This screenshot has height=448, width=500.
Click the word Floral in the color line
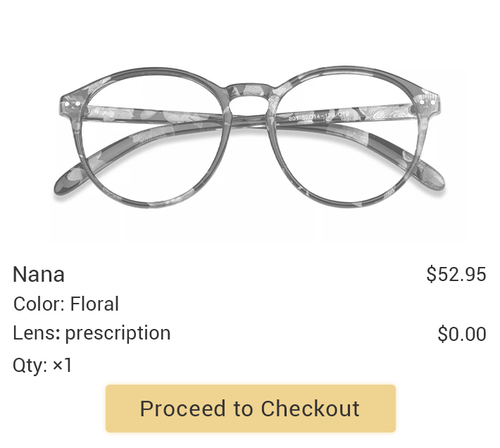point(94,304)
